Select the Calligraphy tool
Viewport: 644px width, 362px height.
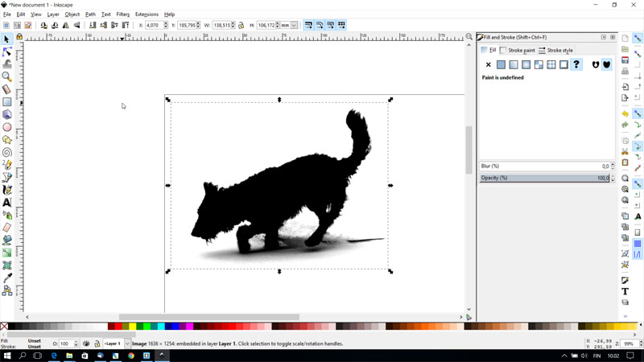tap(6, 190)
